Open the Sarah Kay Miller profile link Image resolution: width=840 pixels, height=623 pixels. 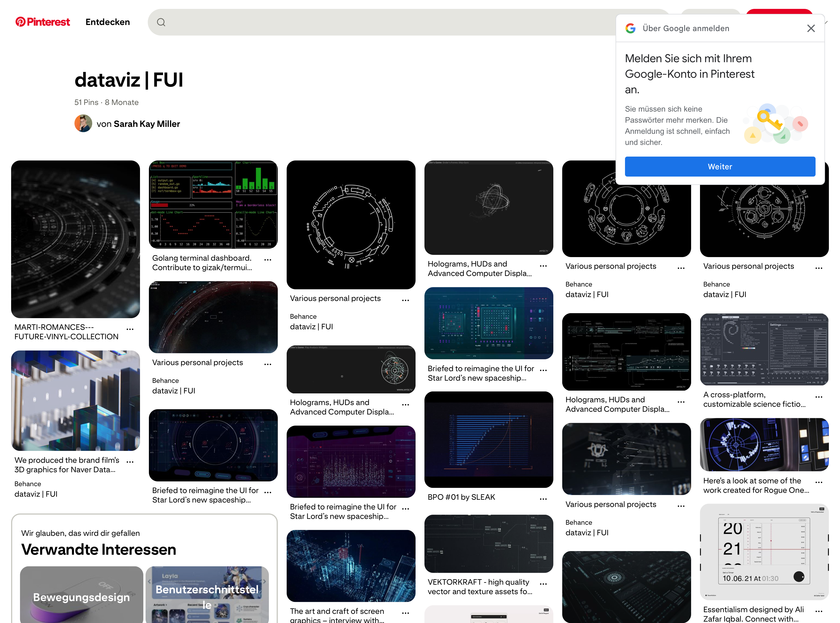(x=146, y=124)
